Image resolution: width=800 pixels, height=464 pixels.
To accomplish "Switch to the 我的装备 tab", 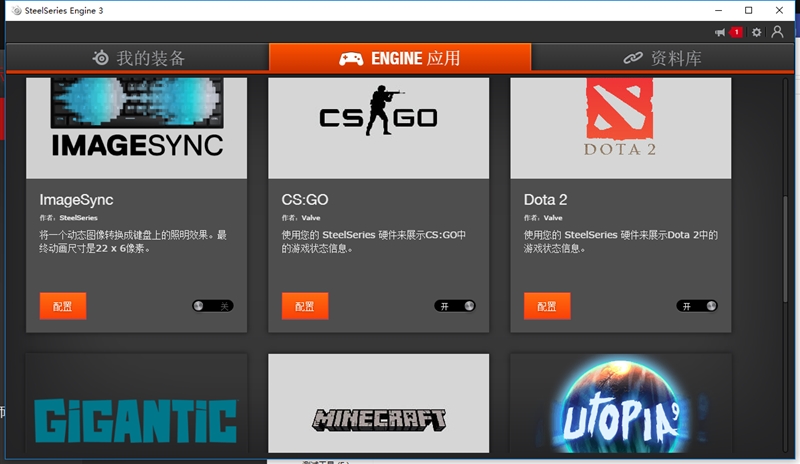I will pyautogui.click(x=138, y=58).
